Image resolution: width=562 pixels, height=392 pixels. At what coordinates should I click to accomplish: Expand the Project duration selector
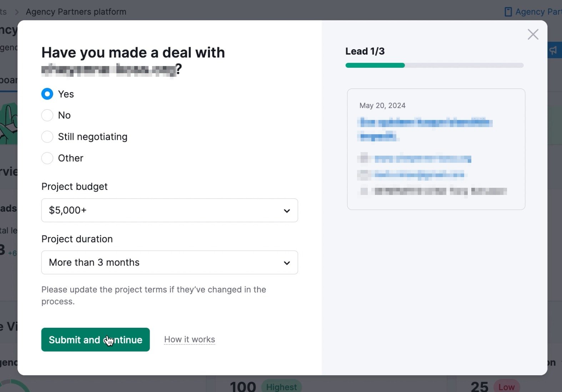click(170, 262)
